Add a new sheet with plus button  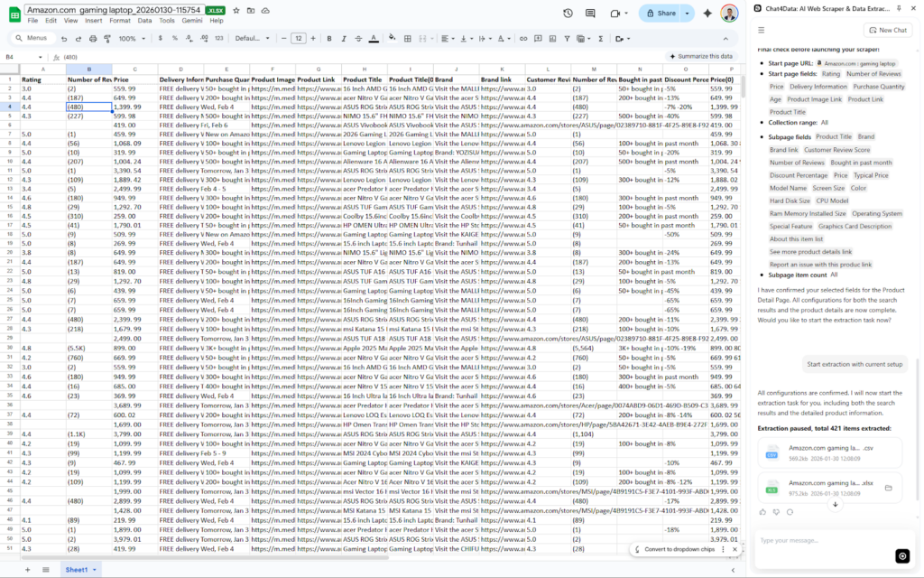(27, 570)
